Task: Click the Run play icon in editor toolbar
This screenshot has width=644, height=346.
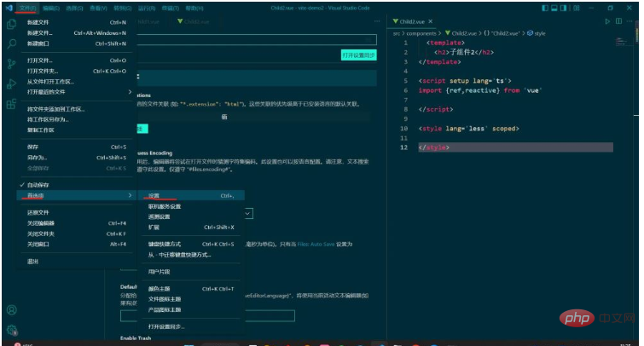Action: pos(607,21)
